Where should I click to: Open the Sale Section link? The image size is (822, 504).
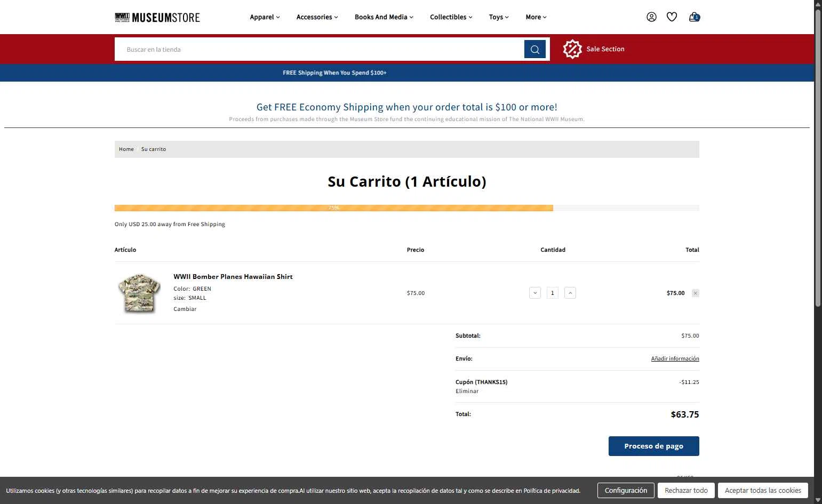point(605,49)
